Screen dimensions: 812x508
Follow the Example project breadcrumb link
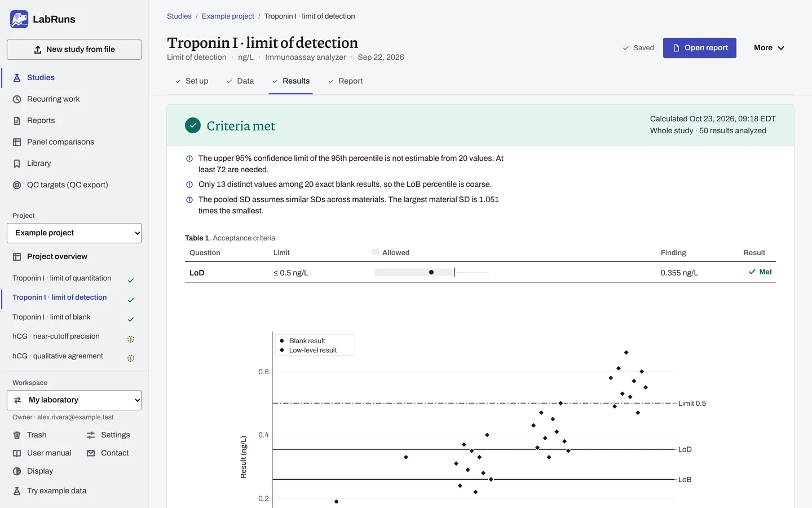tap(228, 16)
